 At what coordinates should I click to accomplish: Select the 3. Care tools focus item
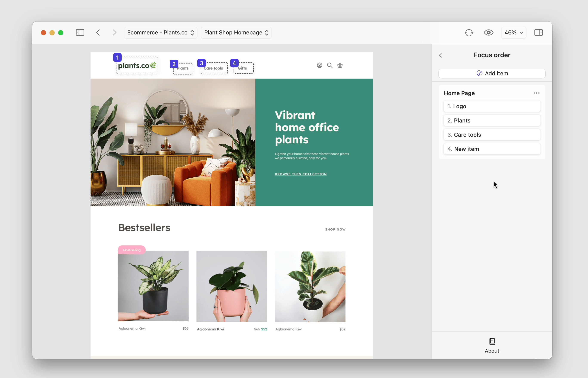tap(492, 135)
